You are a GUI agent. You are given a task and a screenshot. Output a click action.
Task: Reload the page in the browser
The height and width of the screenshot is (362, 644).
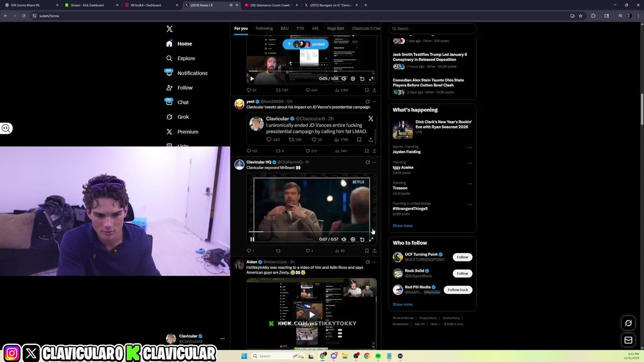click(x=23, y=16)
